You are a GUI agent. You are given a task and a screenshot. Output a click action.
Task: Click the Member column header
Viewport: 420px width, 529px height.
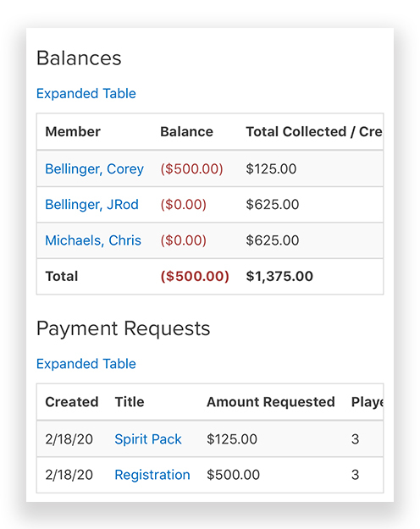[73, 131]
